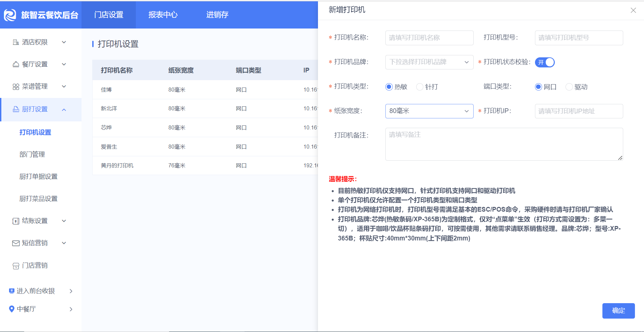Click the 76毫米 paper width cell
This screenshot has width=644, height=332.
click(177, 166)
